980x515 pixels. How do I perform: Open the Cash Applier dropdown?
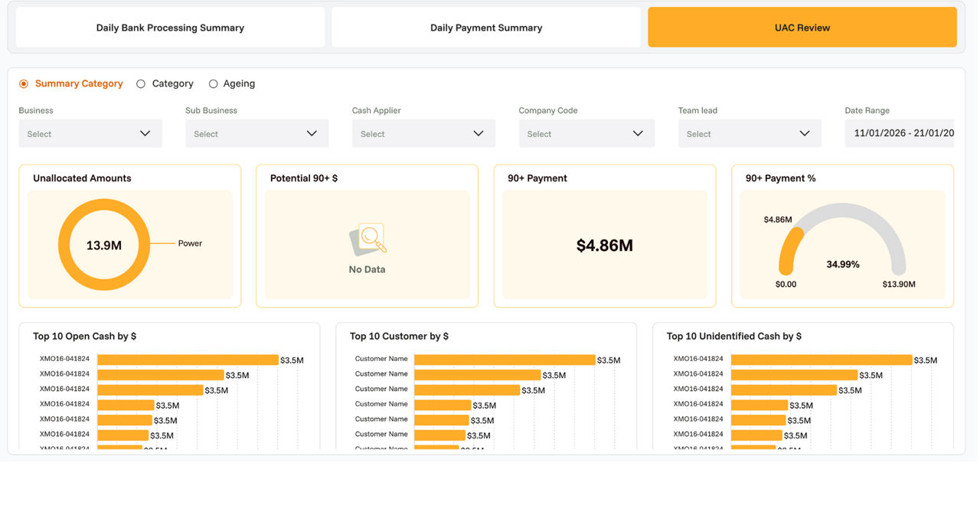coord(423,133)
